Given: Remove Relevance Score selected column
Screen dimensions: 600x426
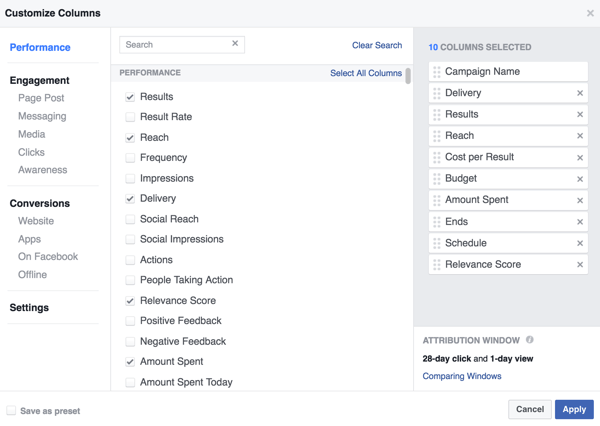Looking at the screenshot, I should (x=580, y=264).
